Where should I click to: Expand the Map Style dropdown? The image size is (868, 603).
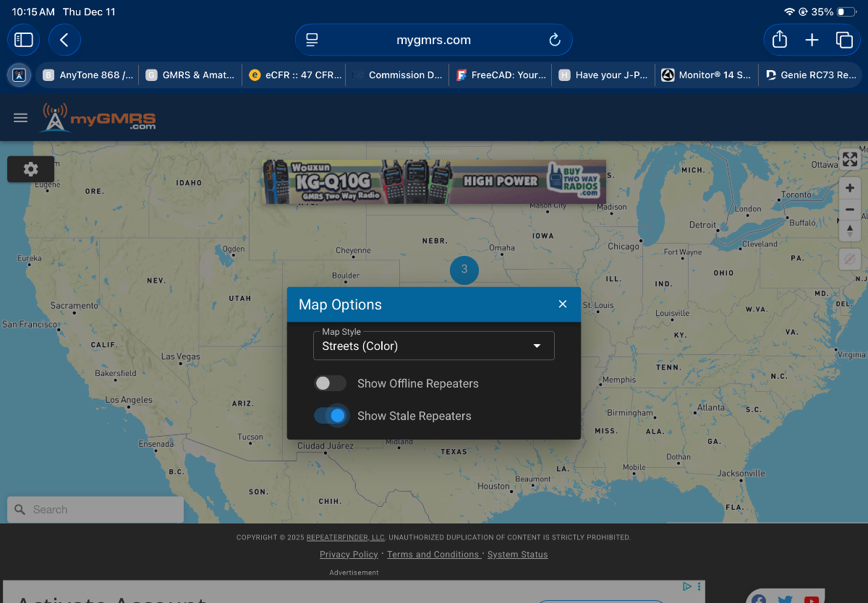pos(434,346)
